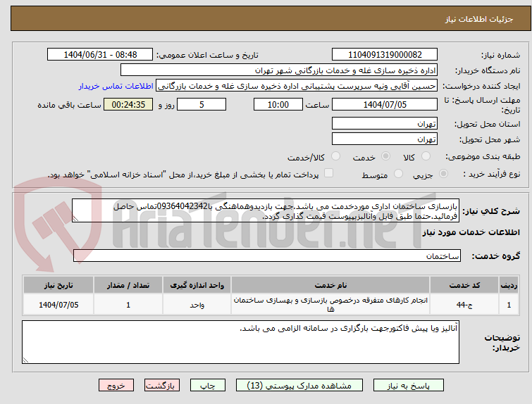Click the استان محل تحویل field تهران
The image size is (532, 404).
coord(385,123)
